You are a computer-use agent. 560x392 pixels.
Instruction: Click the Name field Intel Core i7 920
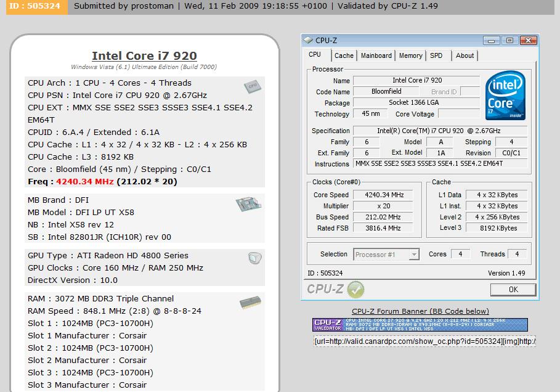click(x=416, y=80)
